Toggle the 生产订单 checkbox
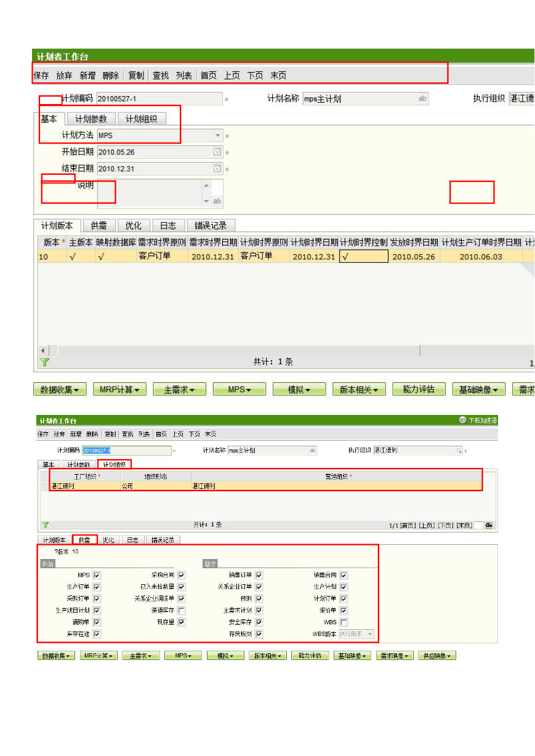This screenshot has height=756, width=535. [x=97, y=587]
